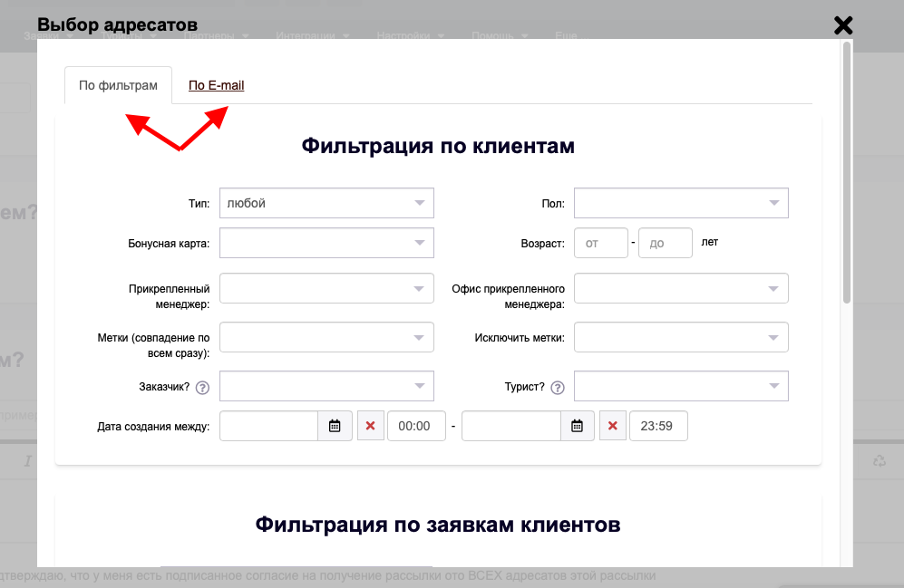Switch to the По фильтрам tab
This screenshot has height=588, width=904.
(118, 85)
